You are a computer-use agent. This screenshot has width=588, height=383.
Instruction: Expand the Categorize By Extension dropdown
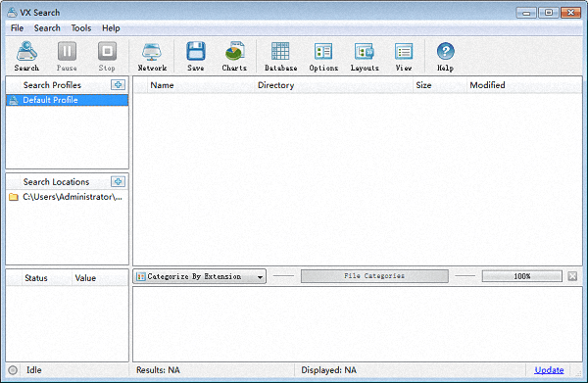pyautogui.click(x=200, y=276)
